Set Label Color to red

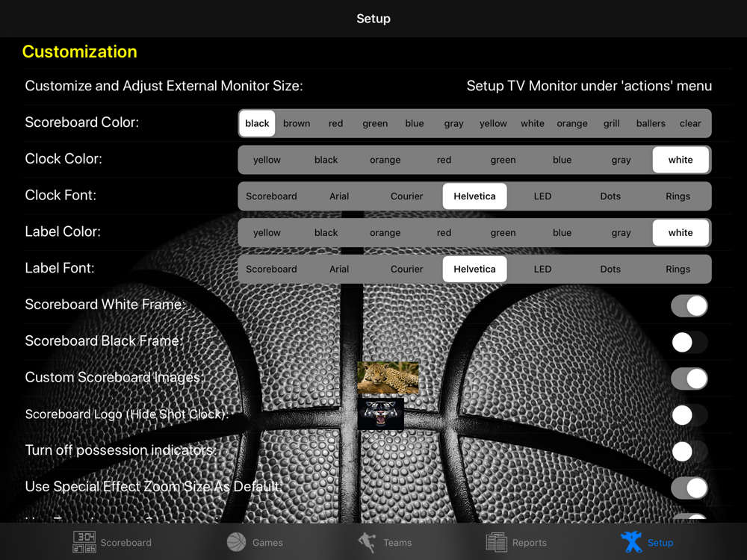(x=444, y=233)
